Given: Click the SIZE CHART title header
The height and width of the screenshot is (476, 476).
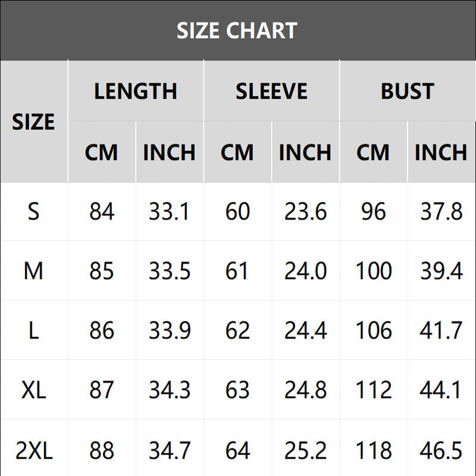Looking at the screenshot, I should [237, 30].
